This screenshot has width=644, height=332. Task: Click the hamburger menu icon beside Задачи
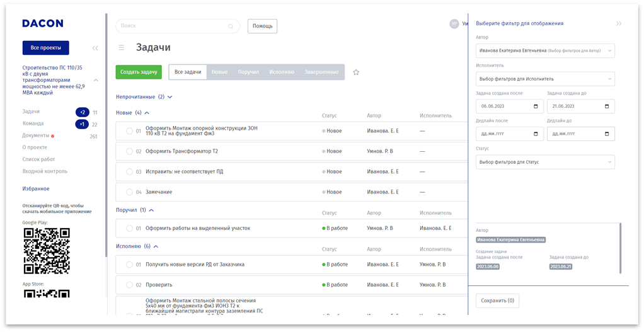[122, 47]
